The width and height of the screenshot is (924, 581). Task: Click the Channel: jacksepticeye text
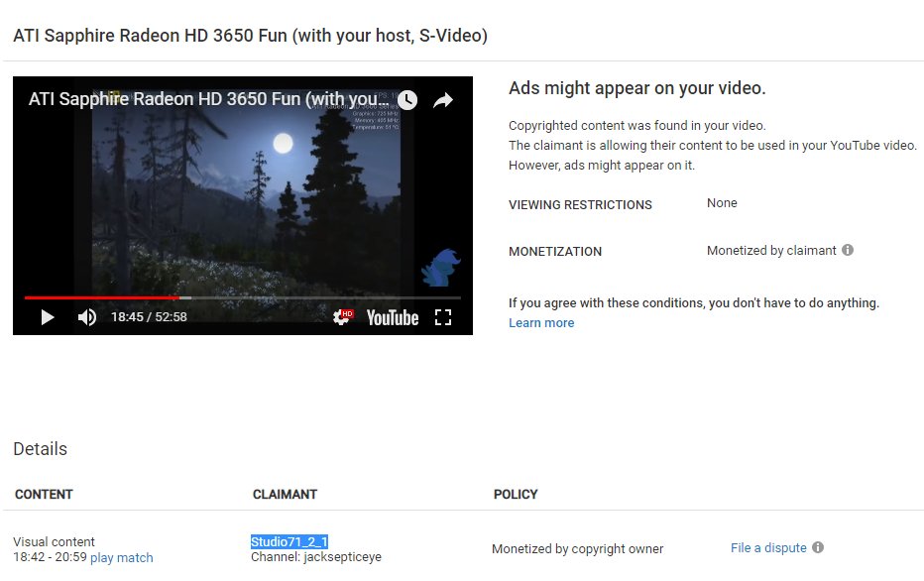coord(316,557)
